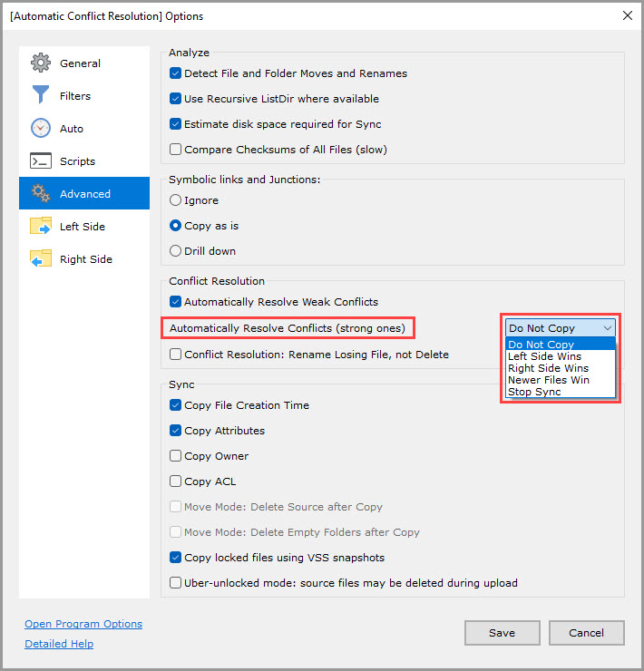Open the Detailed Help link

[59, 644]
